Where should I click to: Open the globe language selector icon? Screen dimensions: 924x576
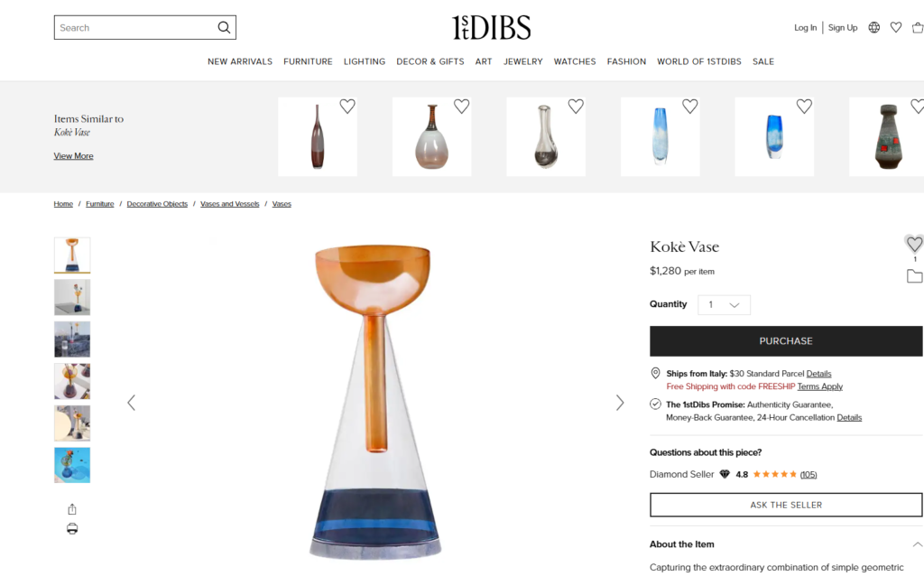coord(873,28)
